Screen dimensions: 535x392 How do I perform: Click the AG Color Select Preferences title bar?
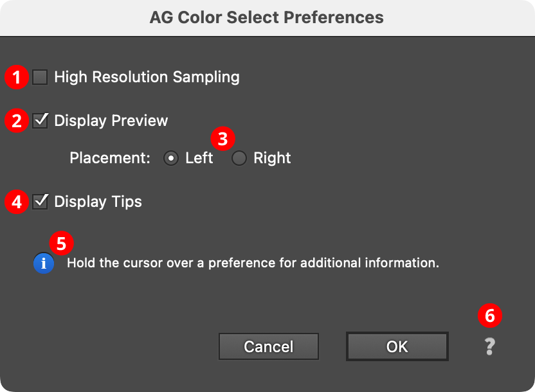coord(267,17)
